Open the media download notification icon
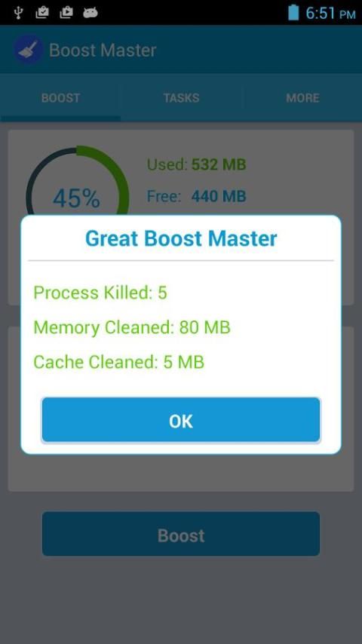Screen dimensions: 362x644 point(66,12)
